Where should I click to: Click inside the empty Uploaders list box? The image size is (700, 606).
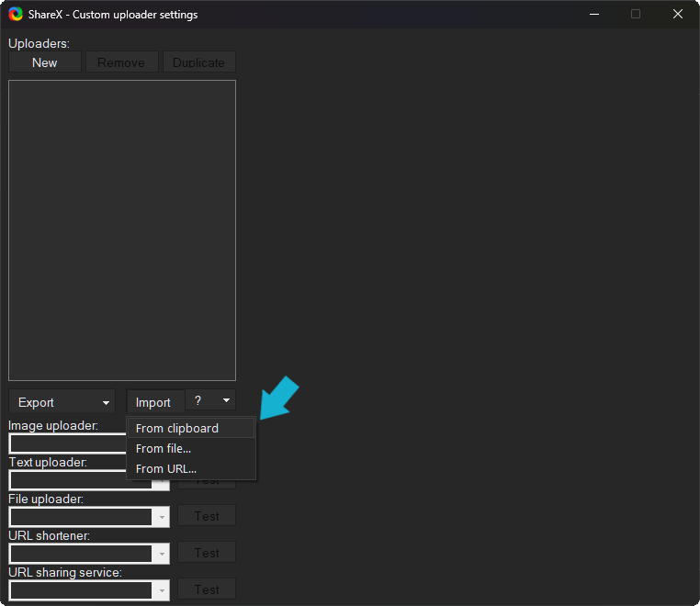122,230
